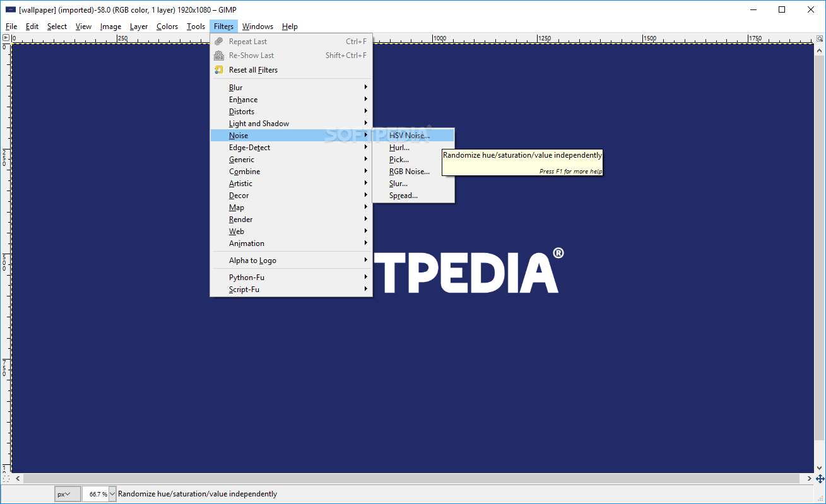Open the Python-Fu submenu

(292, 278)
